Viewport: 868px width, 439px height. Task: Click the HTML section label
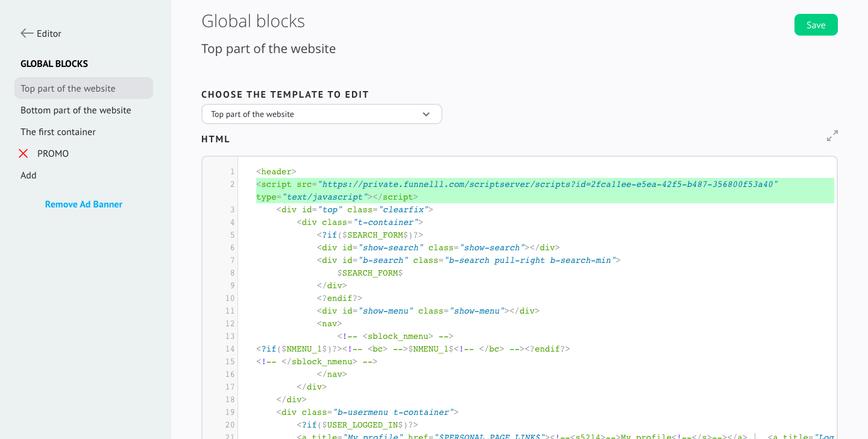point(216,139)
